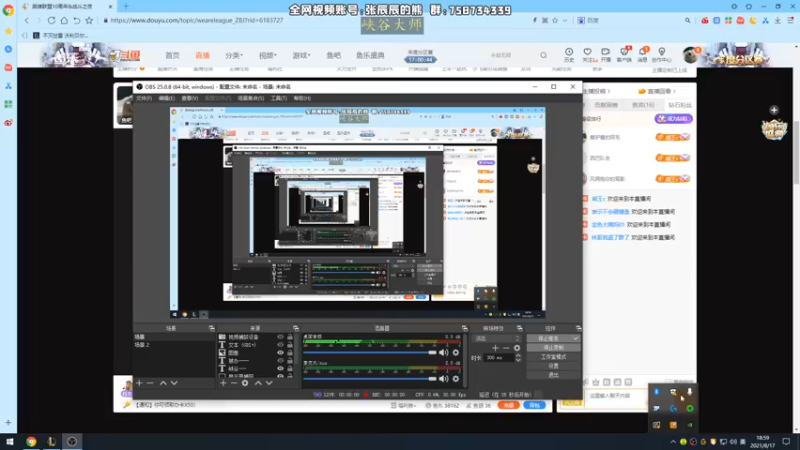The width and height of the screenshot is (800, 450).
Task: Toggle lock on video capture device source
Action: [x=290, y=337]
